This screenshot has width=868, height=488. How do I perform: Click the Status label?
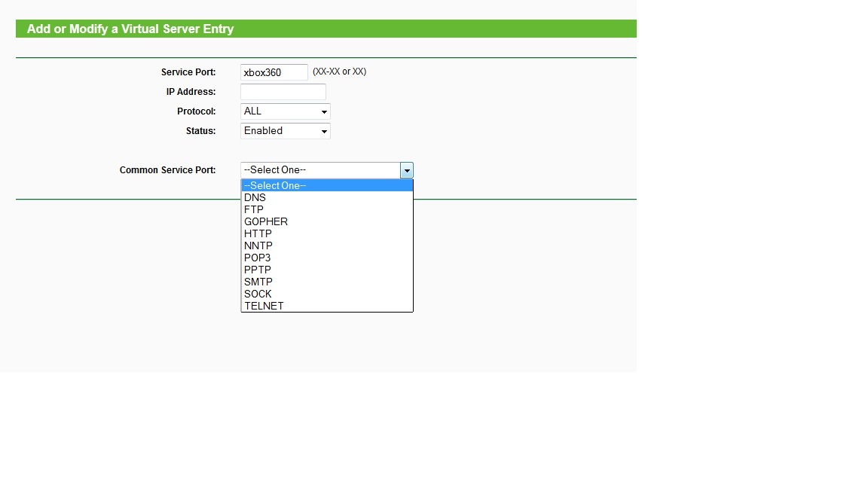click(x=201, y=131)
